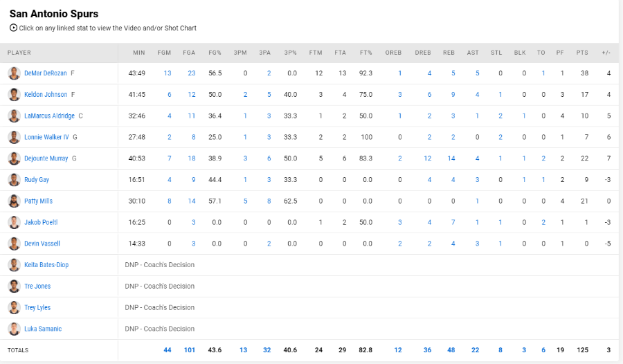Open Tre Jones' player link
This screenshot has height=364, width=623.
pyautogui.click(x=37, y=286)
